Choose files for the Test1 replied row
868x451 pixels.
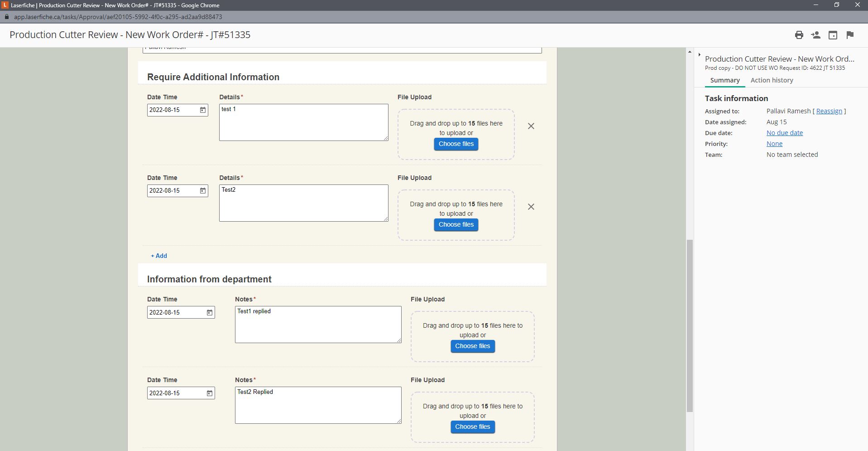[472, 346]
